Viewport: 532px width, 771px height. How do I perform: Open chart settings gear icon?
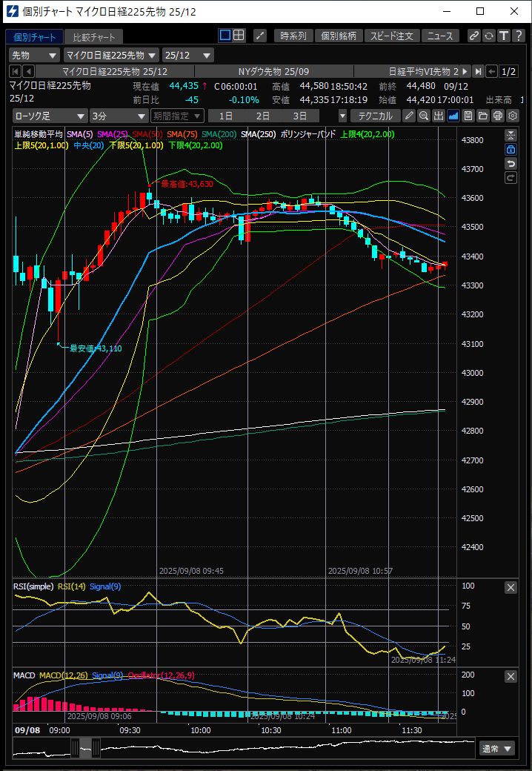(513, 116)
